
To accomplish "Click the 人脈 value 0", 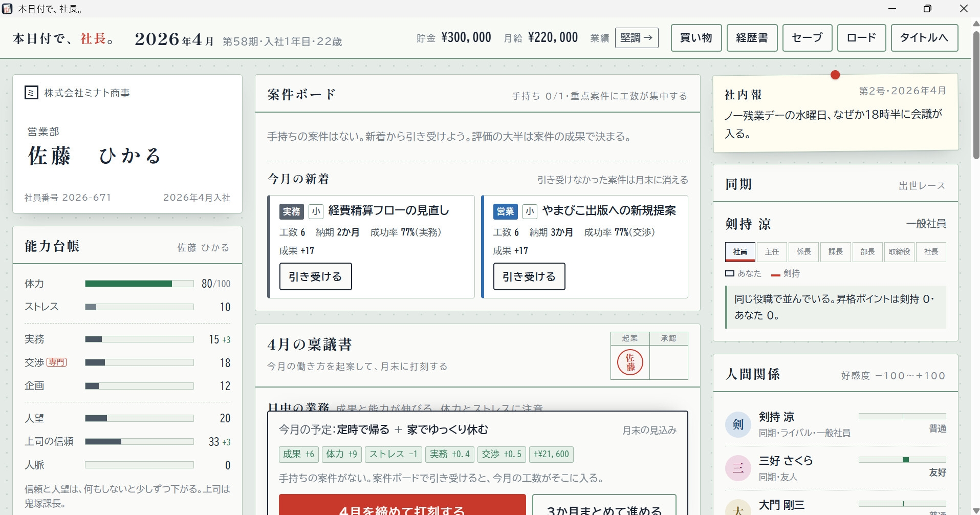I will coord(228,465).
